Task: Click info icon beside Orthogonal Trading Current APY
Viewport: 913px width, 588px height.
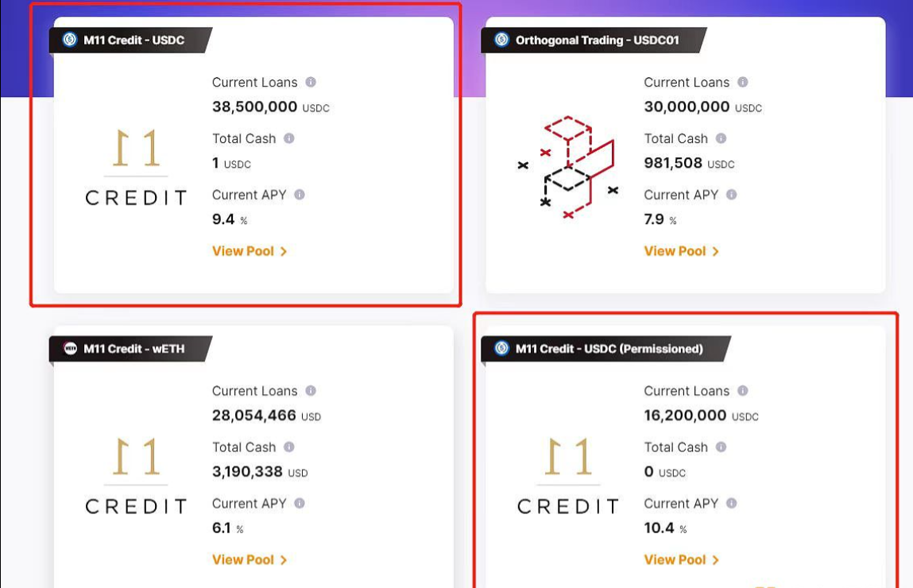Action: click(732, 195)
